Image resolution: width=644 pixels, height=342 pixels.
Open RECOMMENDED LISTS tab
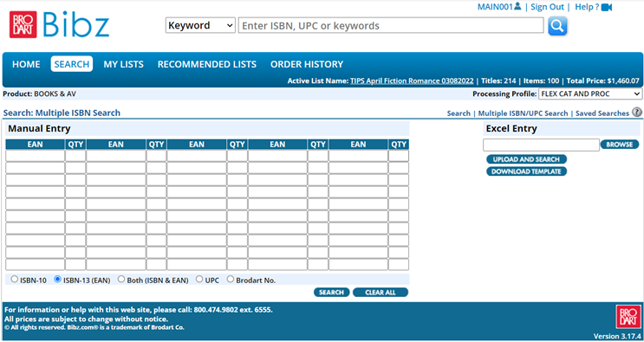pyautogui.click(x=207, y=64)
